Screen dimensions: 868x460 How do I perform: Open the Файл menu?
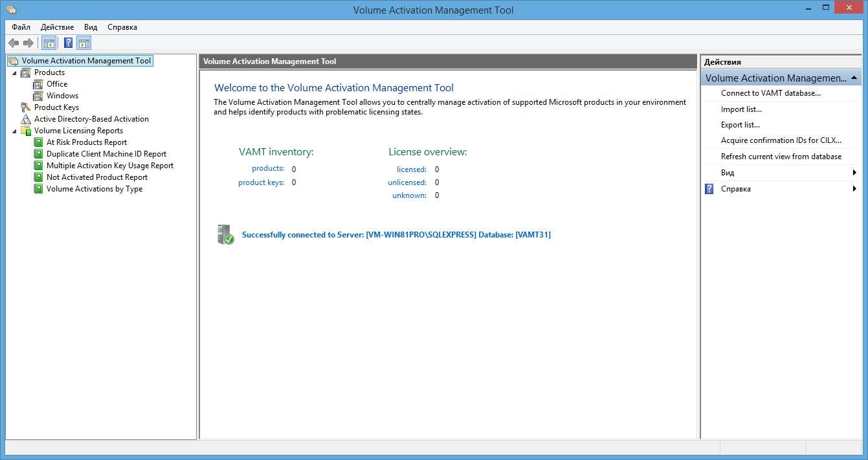(x=21, y=27)
